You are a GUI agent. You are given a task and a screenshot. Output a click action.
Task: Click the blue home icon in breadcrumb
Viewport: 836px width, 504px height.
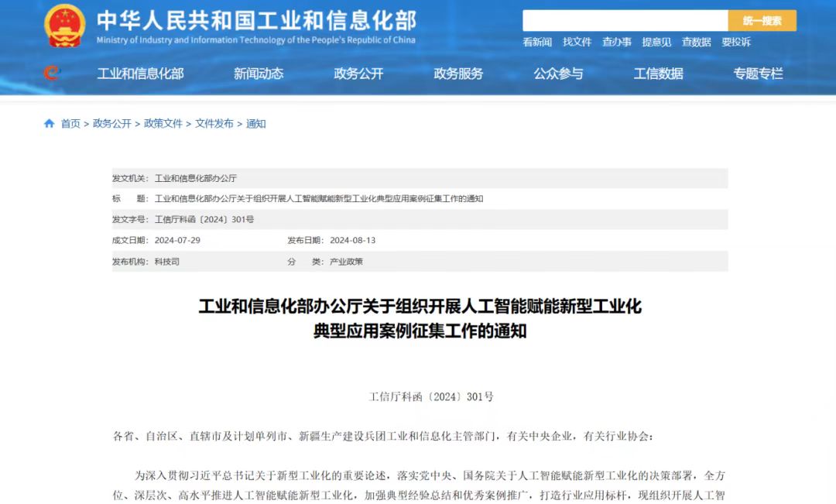pyautogui.click(x=50, y=124)
